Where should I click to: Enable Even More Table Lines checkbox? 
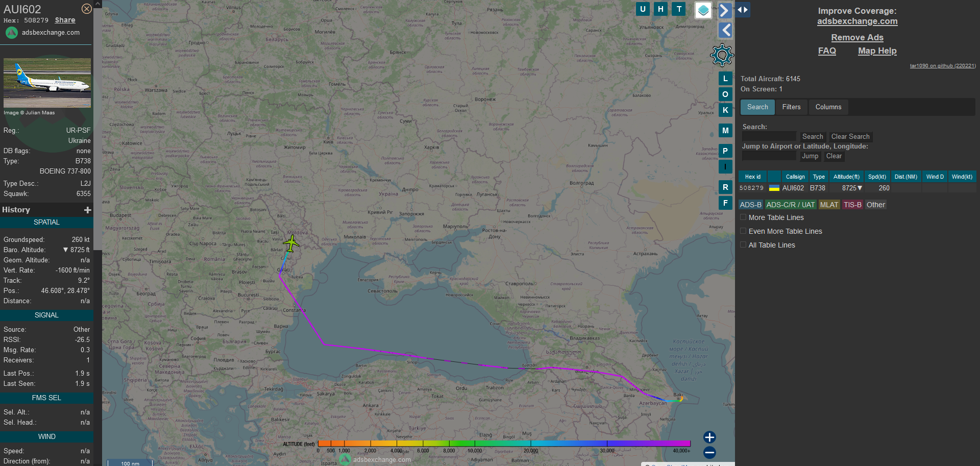click(743, 231)
